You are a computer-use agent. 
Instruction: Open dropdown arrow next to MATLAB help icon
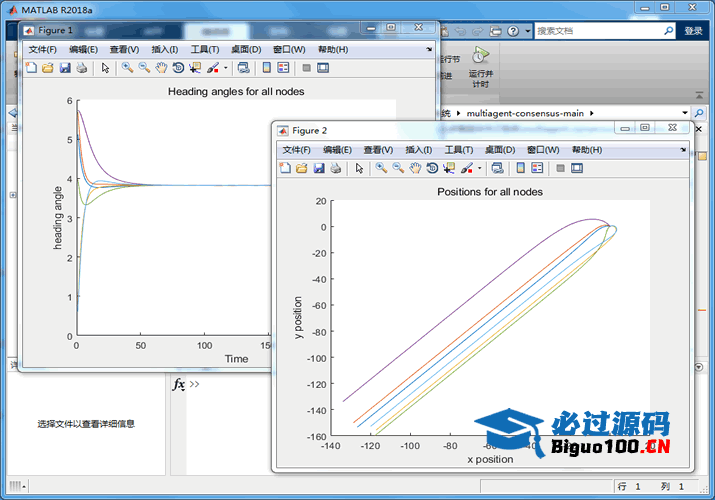coord(528,31)
